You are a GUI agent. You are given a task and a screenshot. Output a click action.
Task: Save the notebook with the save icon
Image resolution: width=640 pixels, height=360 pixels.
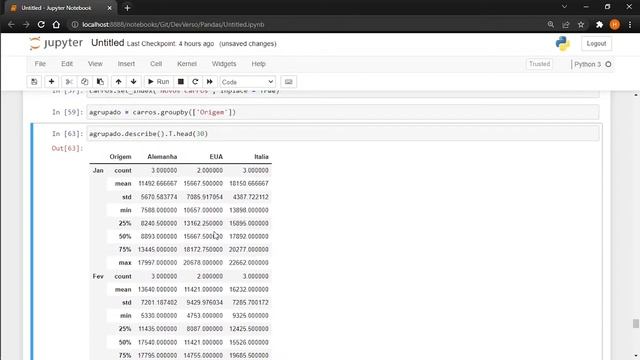pyautogui.click(x=34, y=82)
